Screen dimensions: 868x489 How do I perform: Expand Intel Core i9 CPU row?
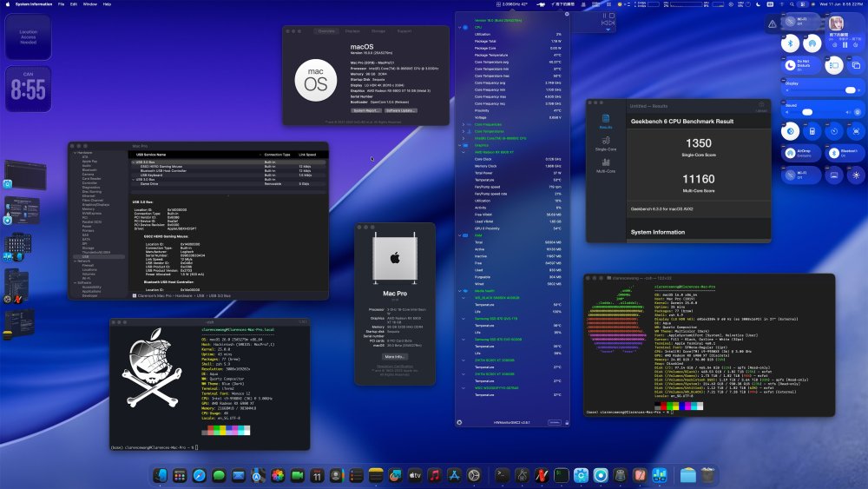coord(464,138)
